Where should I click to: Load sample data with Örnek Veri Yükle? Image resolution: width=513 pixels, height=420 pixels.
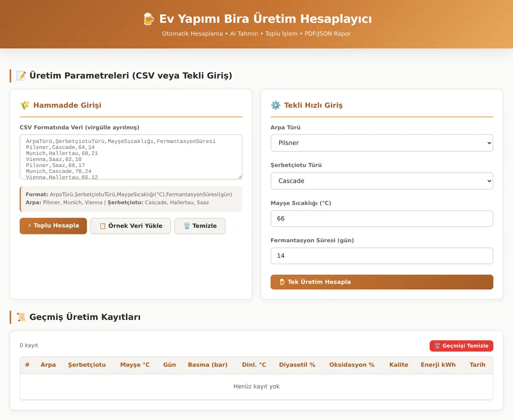tap(130, 226)
